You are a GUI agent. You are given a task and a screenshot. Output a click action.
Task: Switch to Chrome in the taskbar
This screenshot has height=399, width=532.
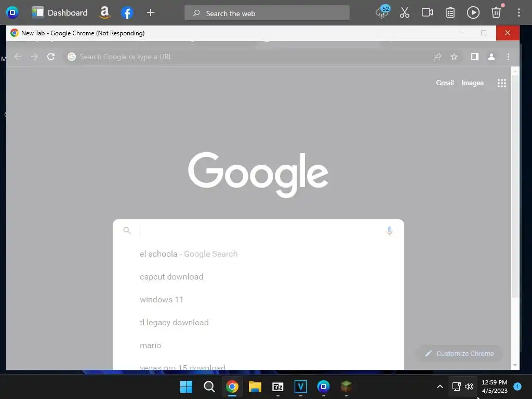[x=232, y=387]
